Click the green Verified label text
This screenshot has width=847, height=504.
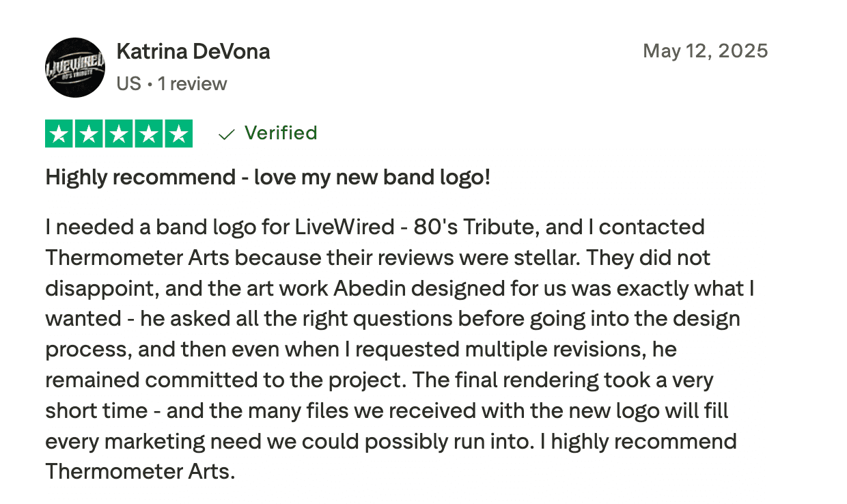pyautogui.click(x=281, y=132)
